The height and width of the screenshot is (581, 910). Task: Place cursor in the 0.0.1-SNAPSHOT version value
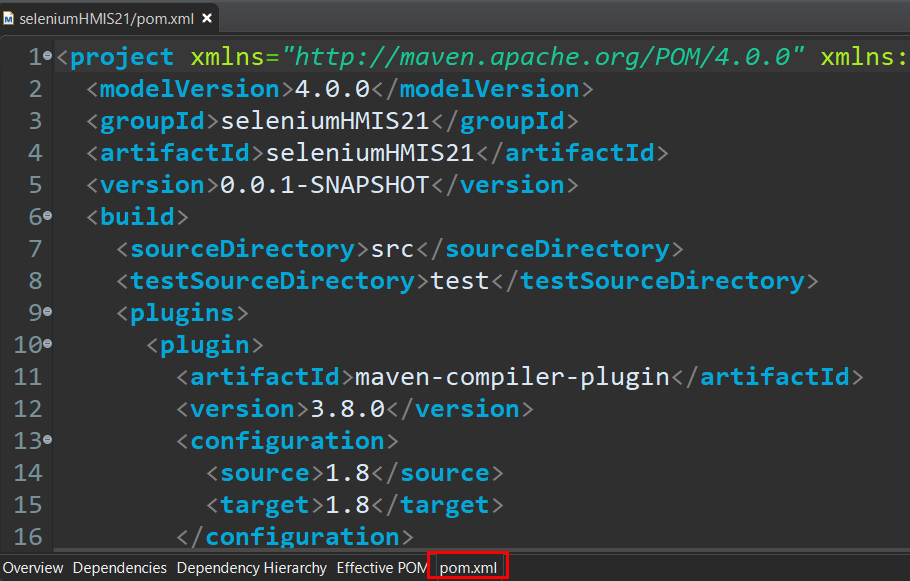324,185
